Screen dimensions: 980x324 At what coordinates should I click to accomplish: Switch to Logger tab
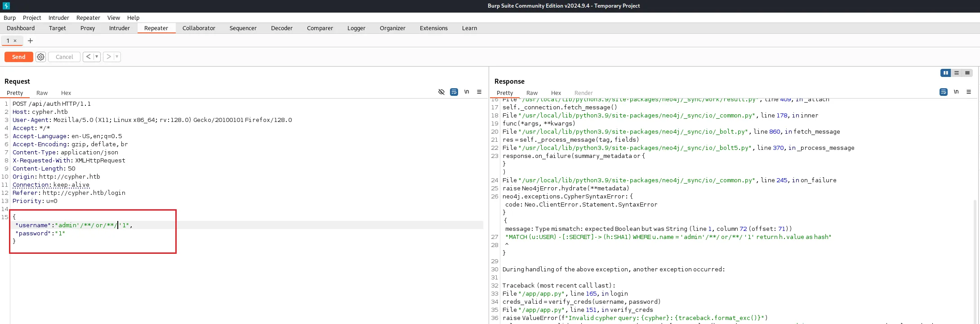tap(356, 28)
